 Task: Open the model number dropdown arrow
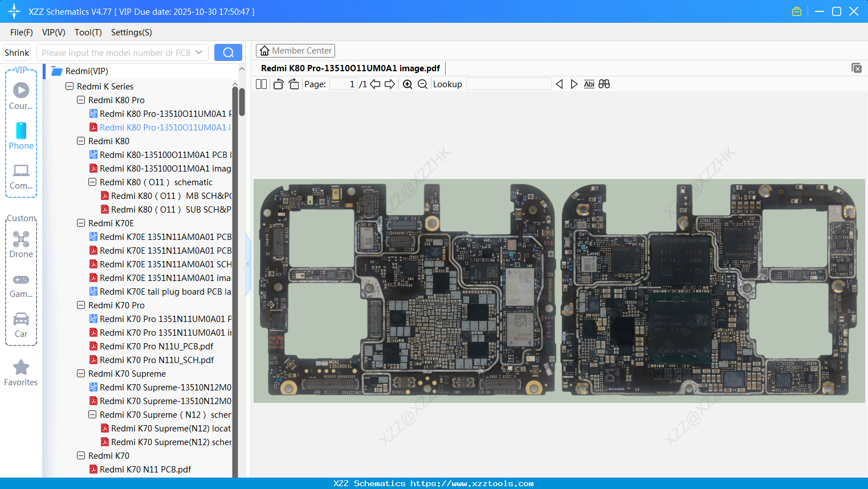[199, 52]
